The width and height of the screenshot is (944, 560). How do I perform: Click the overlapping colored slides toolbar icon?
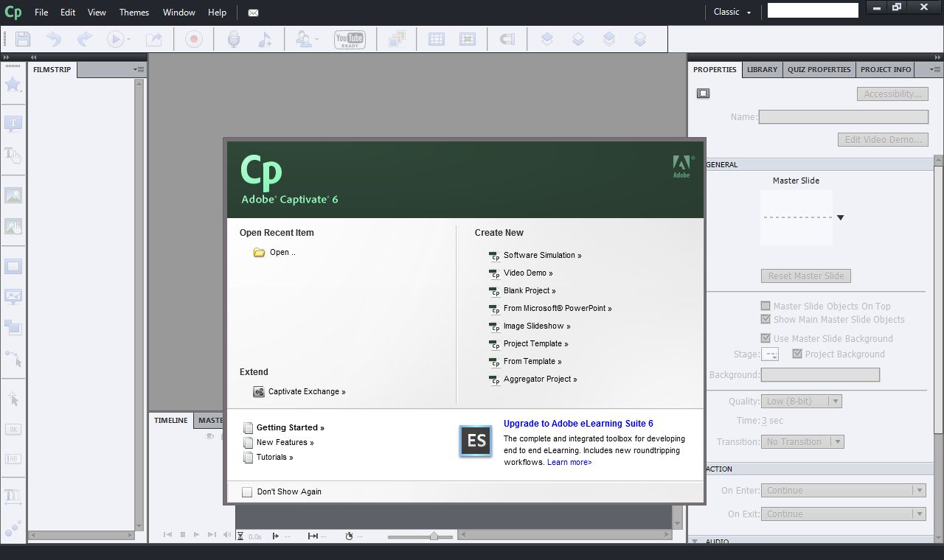[x=398, y=39]
